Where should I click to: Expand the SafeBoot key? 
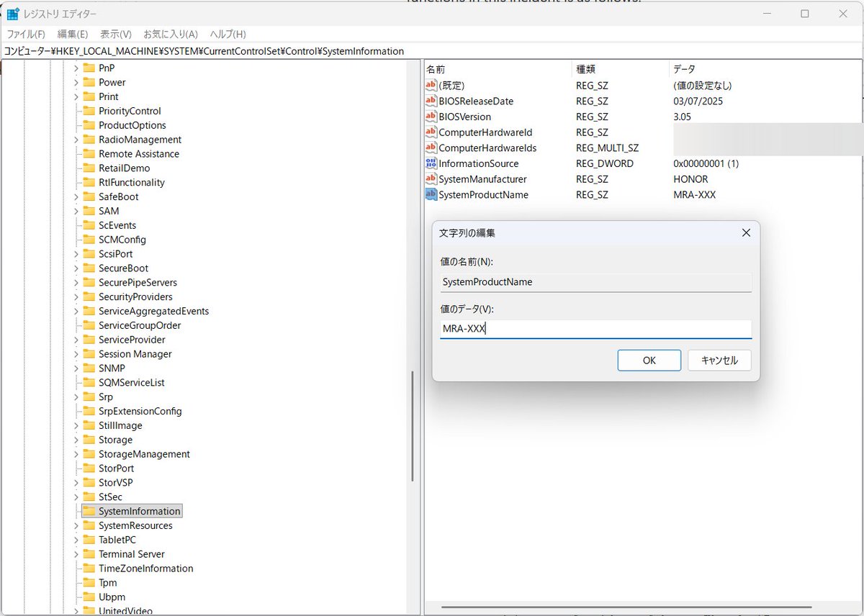click(x=76, y=196)
